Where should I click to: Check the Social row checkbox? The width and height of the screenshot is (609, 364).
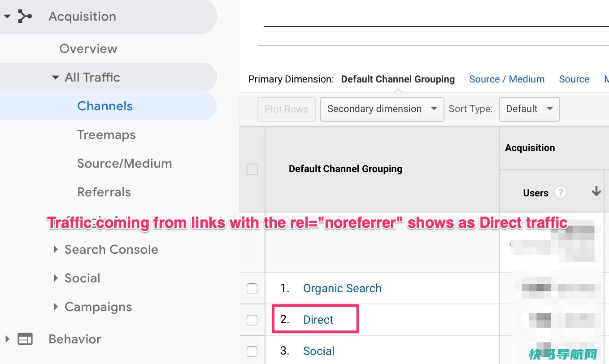[x=252, y=351]
